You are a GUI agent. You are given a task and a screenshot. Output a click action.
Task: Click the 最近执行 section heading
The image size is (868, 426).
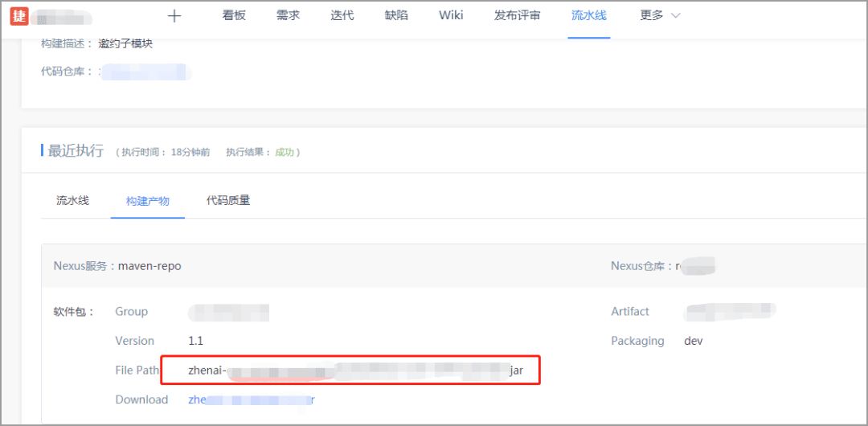pos(76,150)
